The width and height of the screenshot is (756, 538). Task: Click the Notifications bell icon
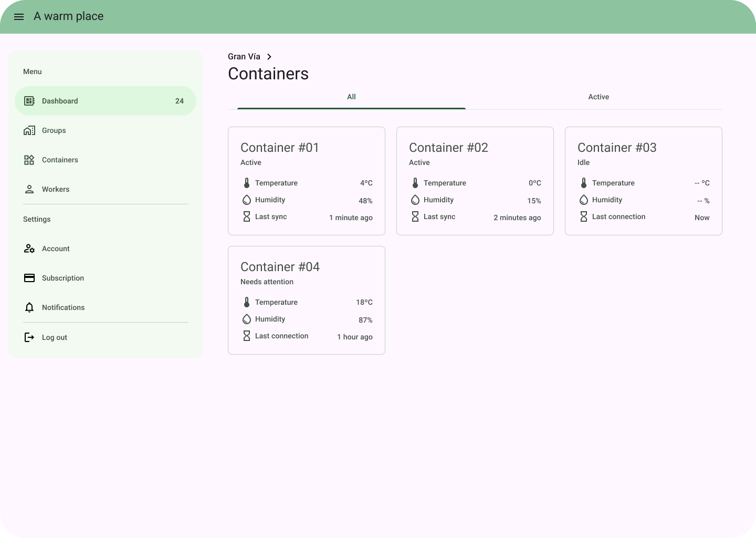click(x=29, y=307)
